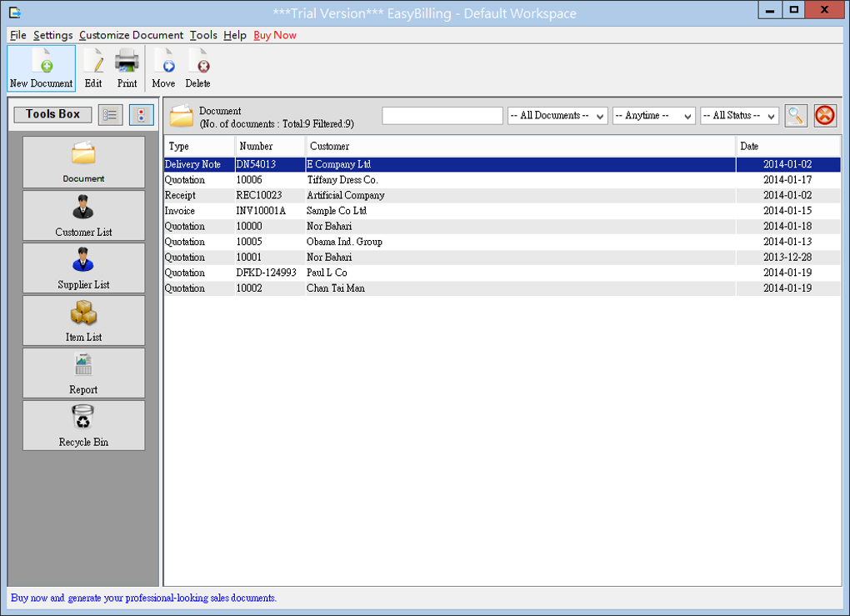Click the Edit pencil icon
This screenshot has width=850, height=616.
pos(93,67)
